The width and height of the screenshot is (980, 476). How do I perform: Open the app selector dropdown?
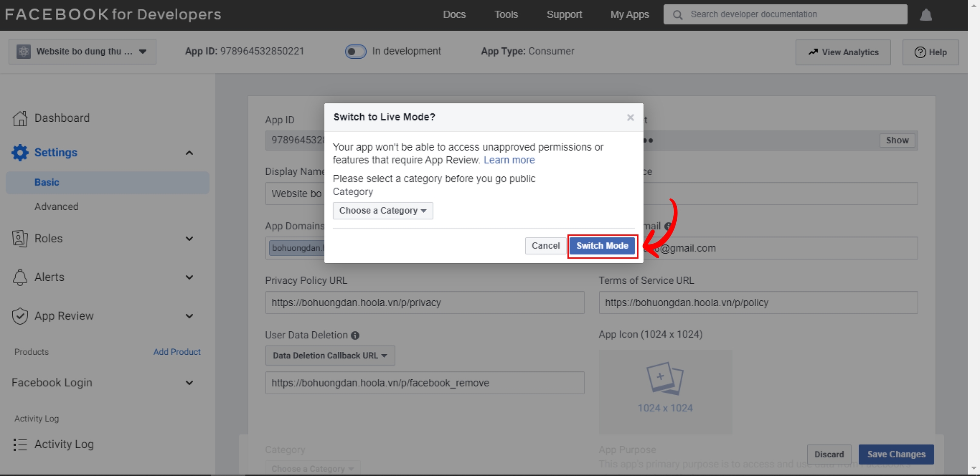pyautogui.click(x=83, y=52)
